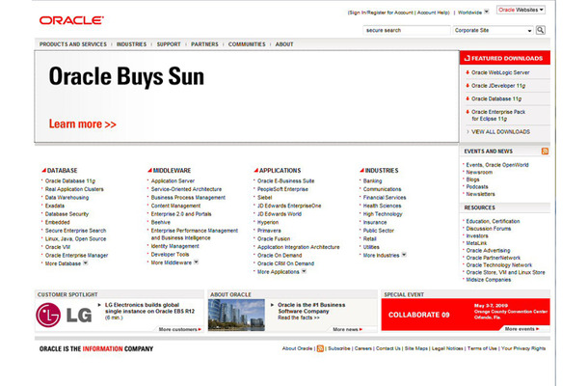Click the Sign In/Register for Account link
This screenshot has height=386, width=588.
click(381, 13)
